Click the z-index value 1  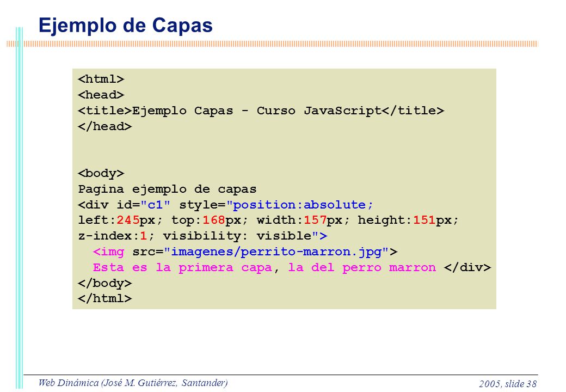[144, 236]
